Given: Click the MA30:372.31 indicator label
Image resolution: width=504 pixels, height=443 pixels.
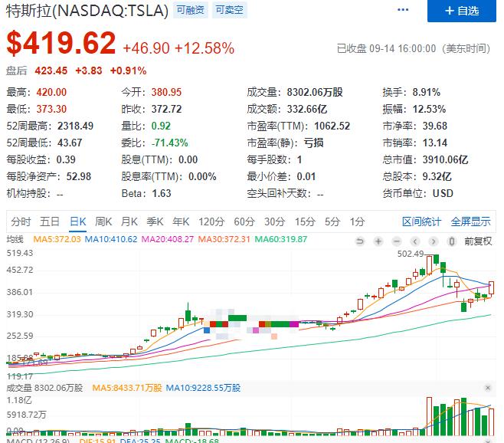Looking at the screenshot, I should coord(224,239).
